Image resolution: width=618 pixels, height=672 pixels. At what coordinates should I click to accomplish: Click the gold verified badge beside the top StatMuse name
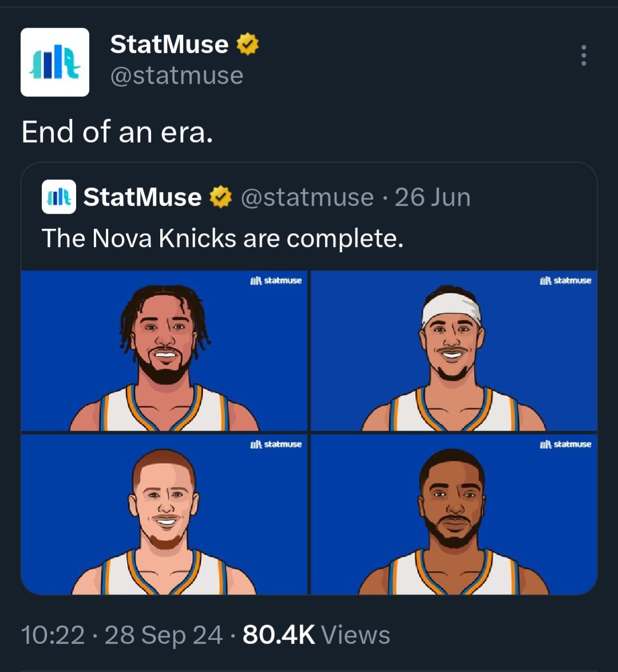(247, 45)
